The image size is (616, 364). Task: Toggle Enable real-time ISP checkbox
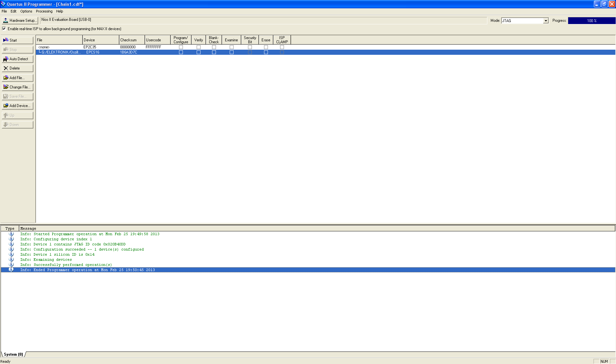tap(4, 29)
